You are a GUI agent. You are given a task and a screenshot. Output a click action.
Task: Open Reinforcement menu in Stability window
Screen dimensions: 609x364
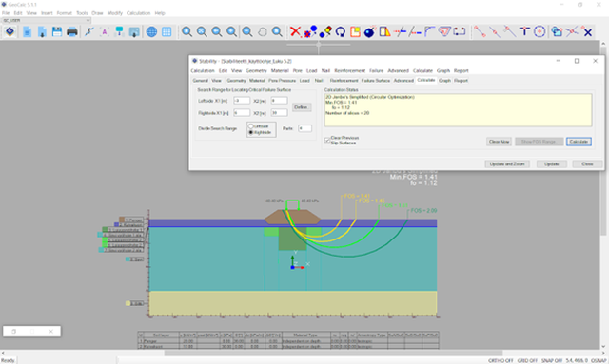point(349,70)
